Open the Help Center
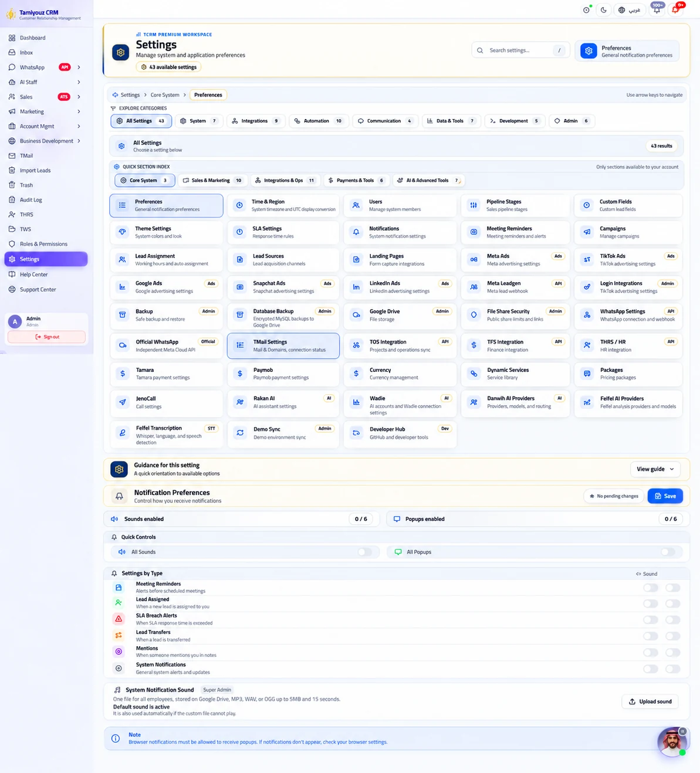The image size is (700, 773). click(33, 274)
